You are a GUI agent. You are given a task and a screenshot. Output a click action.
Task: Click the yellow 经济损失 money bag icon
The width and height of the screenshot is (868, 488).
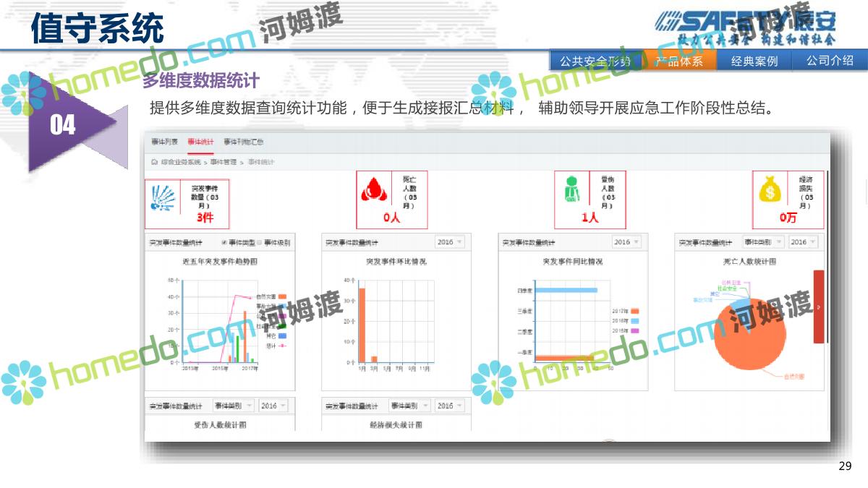[x=770, y=191]
